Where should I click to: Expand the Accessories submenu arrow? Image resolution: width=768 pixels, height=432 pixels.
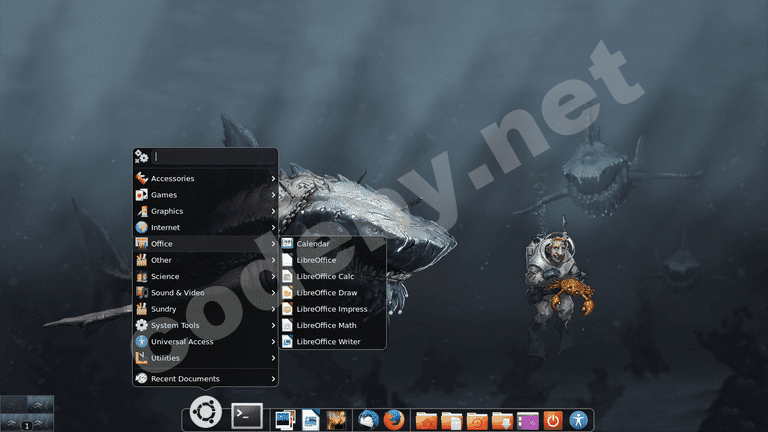pyautogui.click(x=273, y=179)
